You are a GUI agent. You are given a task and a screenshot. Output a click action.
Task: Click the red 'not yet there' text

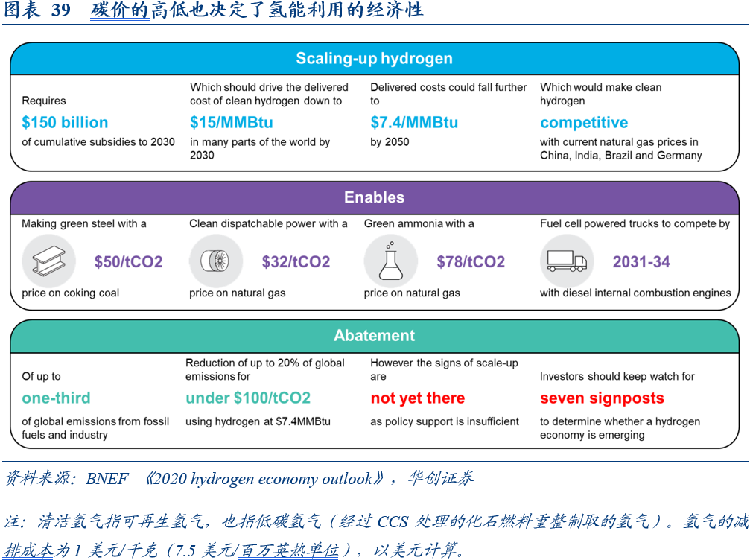coord(418,398)
